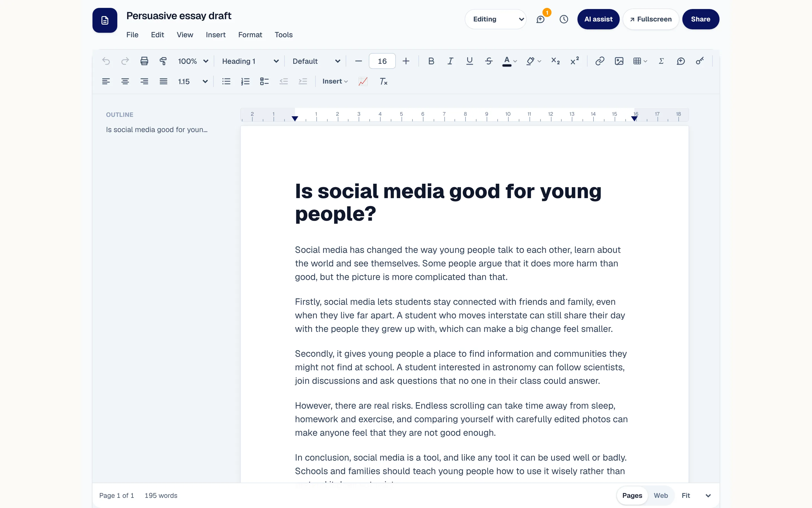The width and height of the screenshot is (812, 508).
Task: Align text left
Action: (x=106, y=81)
